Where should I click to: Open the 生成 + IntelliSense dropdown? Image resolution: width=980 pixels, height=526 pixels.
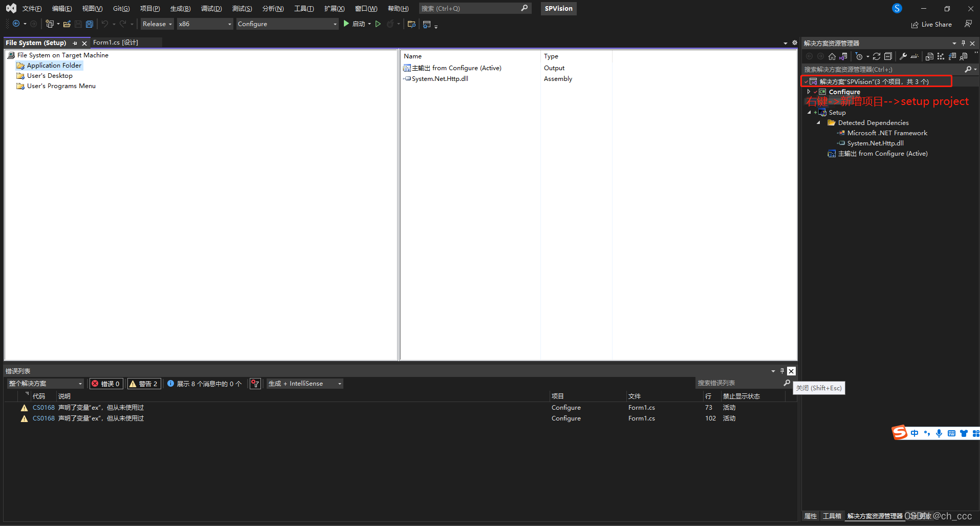(305, 384)
